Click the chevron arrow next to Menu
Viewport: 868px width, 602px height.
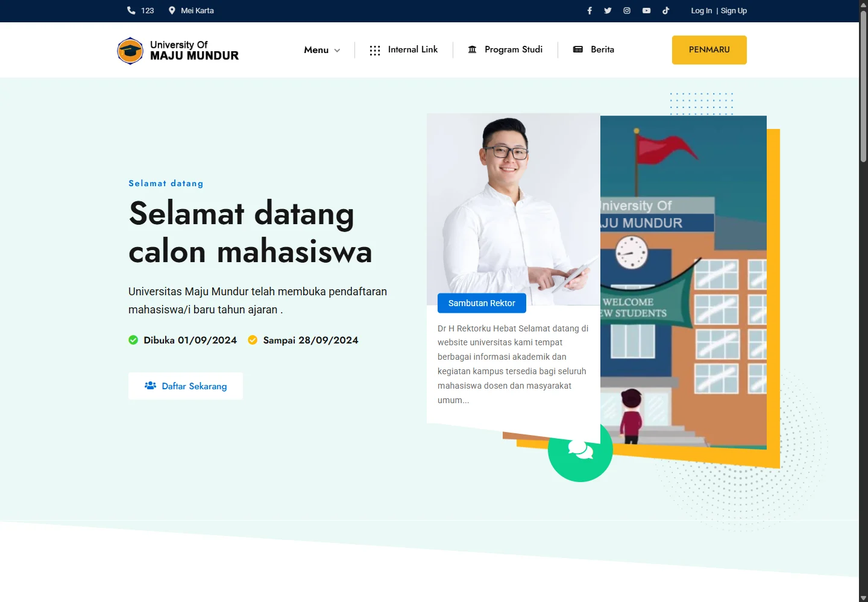pos(337,51)
